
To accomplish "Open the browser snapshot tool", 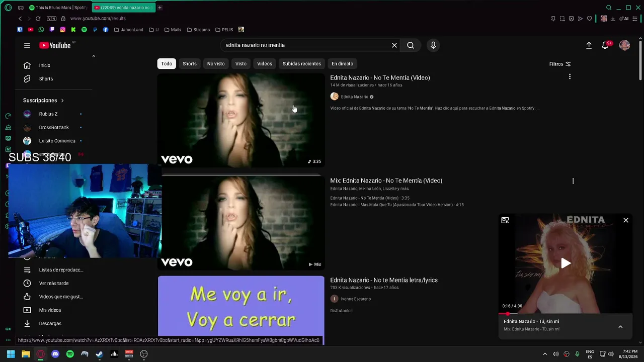I will tap(562, 19).
